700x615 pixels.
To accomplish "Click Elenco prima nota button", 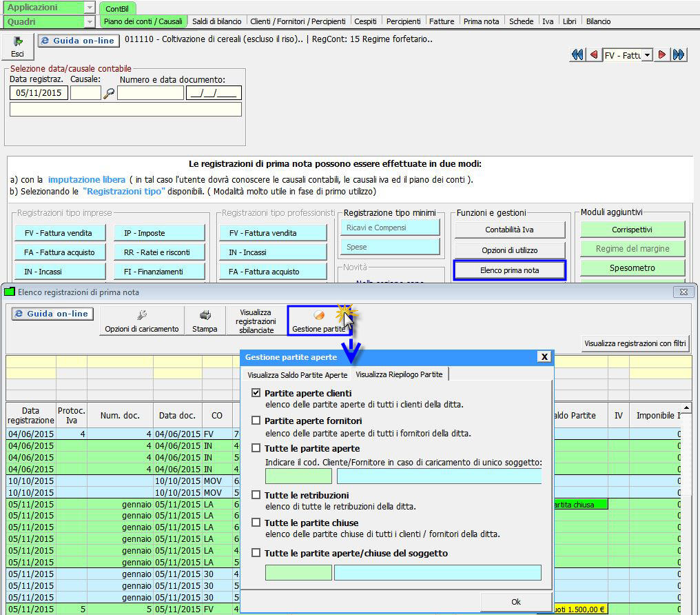I will (509, 270).
